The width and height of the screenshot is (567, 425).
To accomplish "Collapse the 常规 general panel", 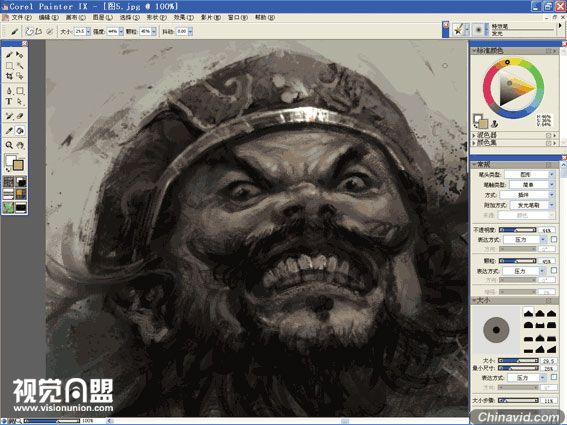I will (x=474, y=165).
